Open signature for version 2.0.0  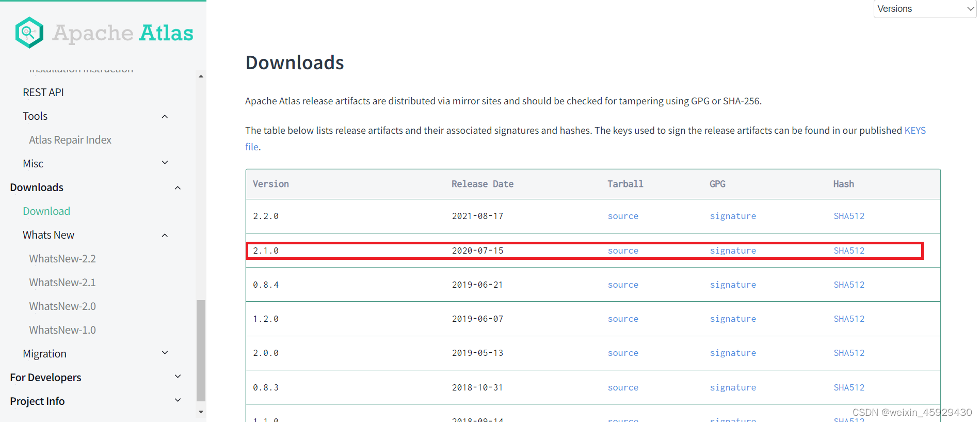733,353
